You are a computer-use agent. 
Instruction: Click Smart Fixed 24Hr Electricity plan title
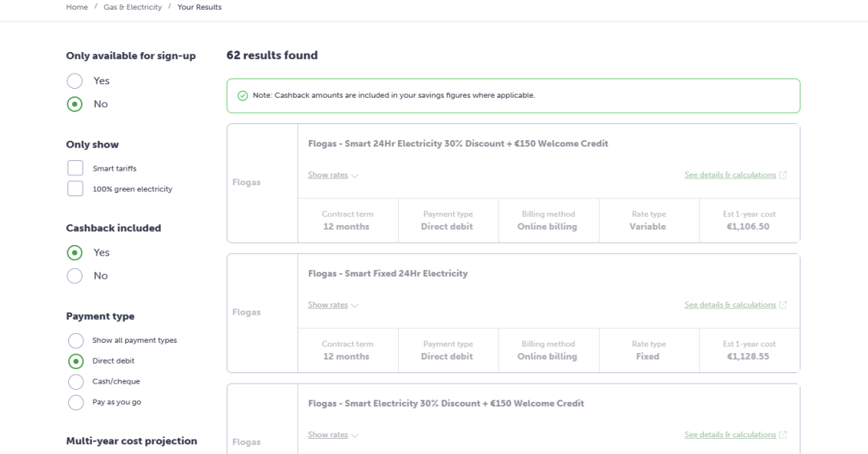[x=388, y=274]
